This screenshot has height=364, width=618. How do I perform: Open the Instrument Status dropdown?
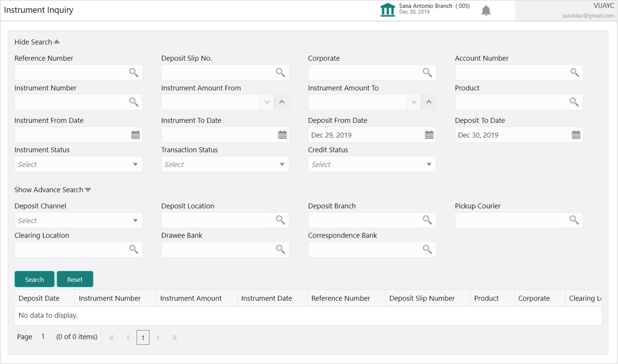click(x=78, y=164)
